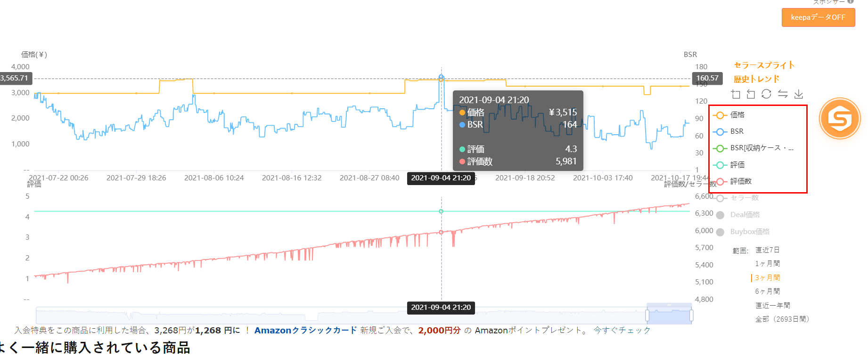Select 全部 (2693日間) range
Viewport: 868px width, 356px height.
pyautogui.click(x=782, y=319)
